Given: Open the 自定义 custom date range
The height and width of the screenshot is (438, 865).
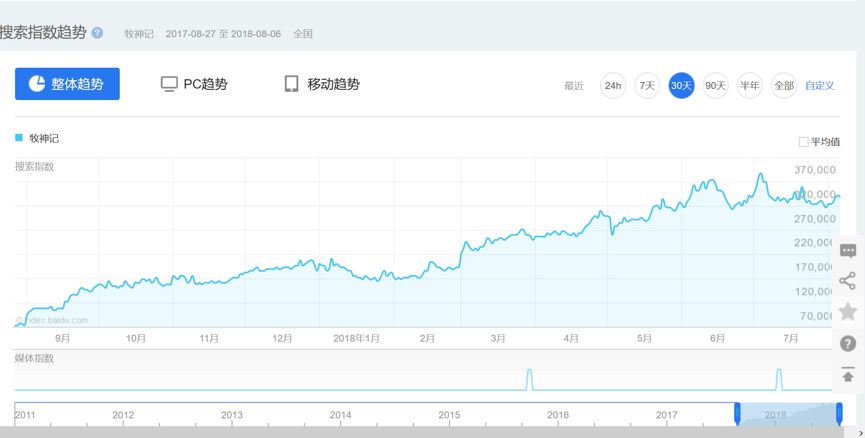Looking at the screenshot, I should [x=820, y=86].
